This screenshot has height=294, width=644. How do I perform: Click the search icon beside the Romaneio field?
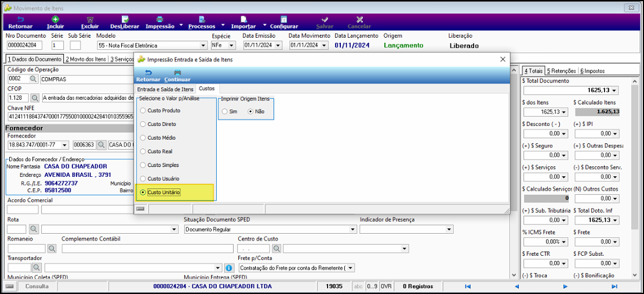(x=52, y=248)
